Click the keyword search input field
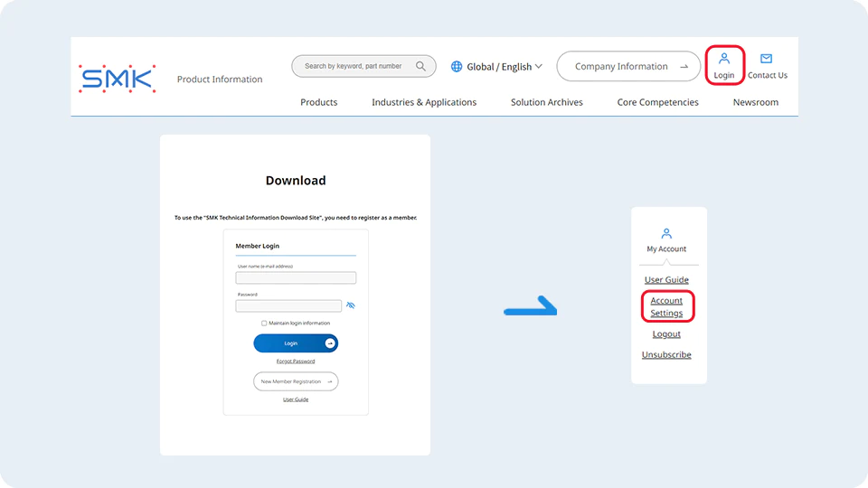 tap(354, 66)
